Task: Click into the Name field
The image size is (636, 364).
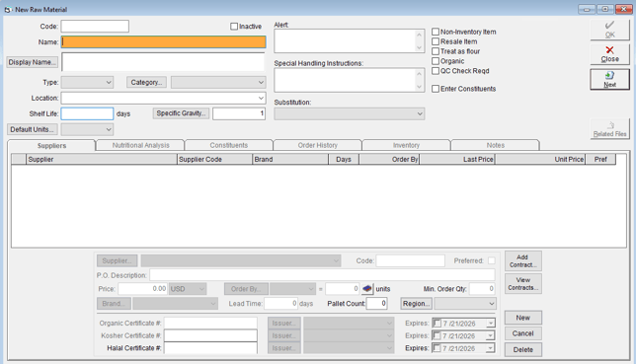Action: pos(164,42)
